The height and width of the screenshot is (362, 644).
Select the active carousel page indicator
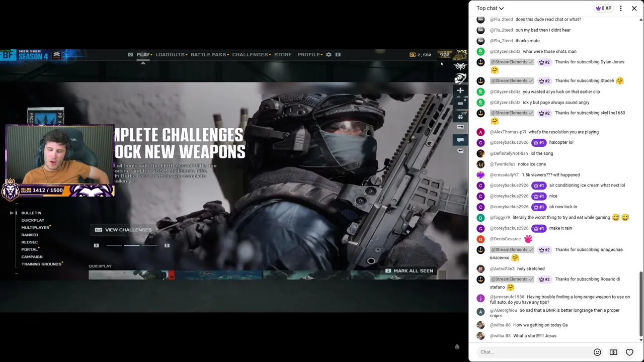point(132,245)
